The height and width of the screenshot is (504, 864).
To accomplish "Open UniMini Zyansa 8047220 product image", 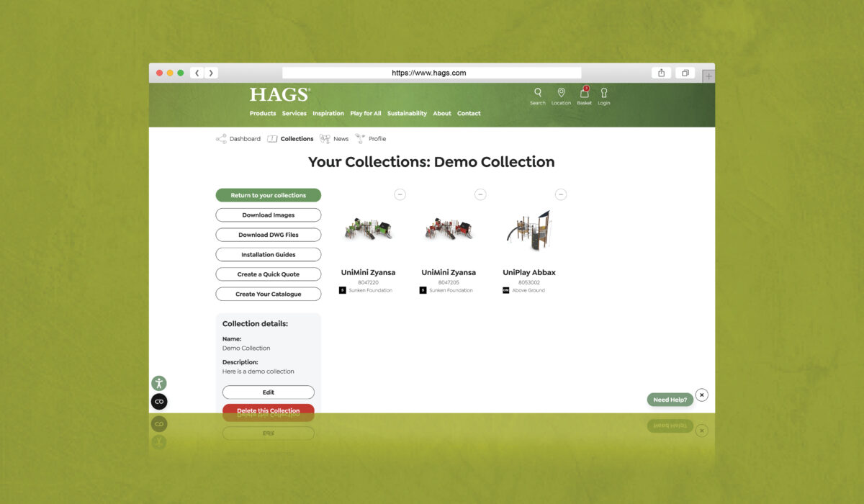I will point(368,230).
